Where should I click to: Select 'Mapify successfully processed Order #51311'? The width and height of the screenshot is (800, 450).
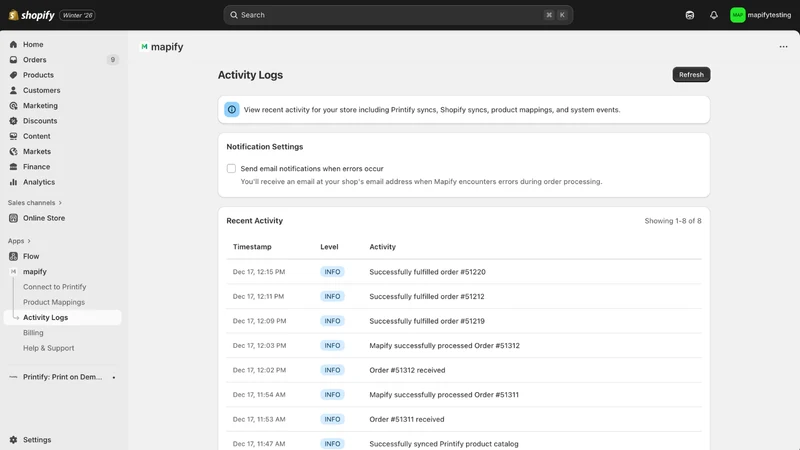444,394
